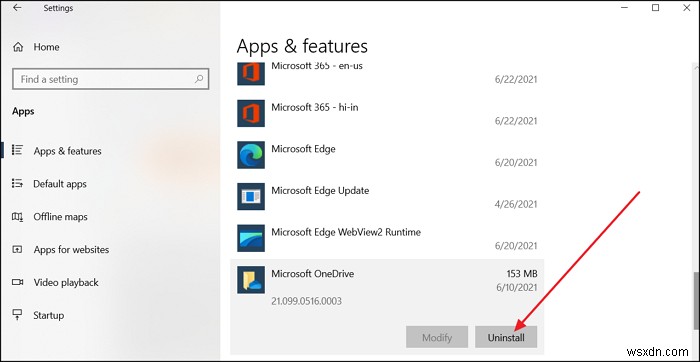The height and width of the screenshot is (362, 700).
Task: Minimize the Settings window
Action: point(624,8)
